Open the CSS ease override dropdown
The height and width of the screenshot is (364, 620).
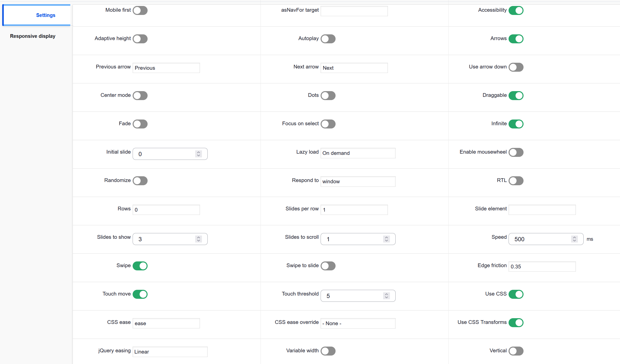(358, 323)
